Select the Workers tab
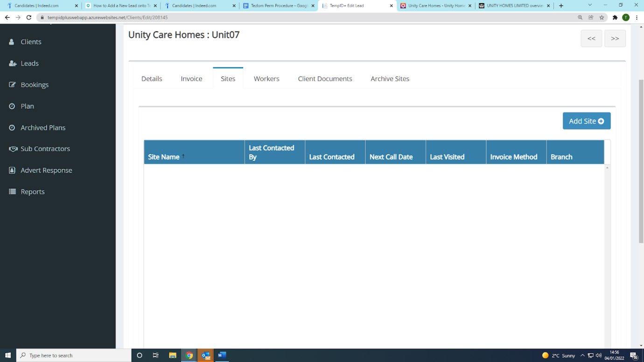 point(266,79)
